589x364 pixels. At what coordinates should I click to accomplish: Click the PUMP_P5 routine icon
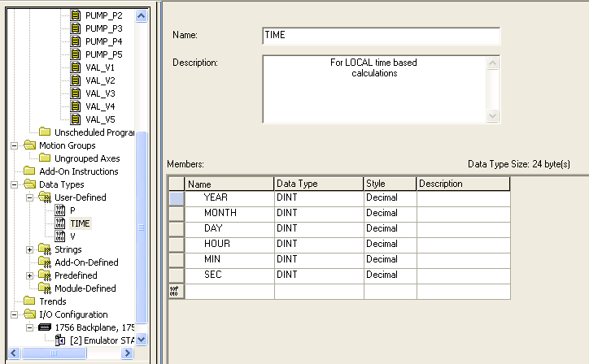tap(76, 54)
